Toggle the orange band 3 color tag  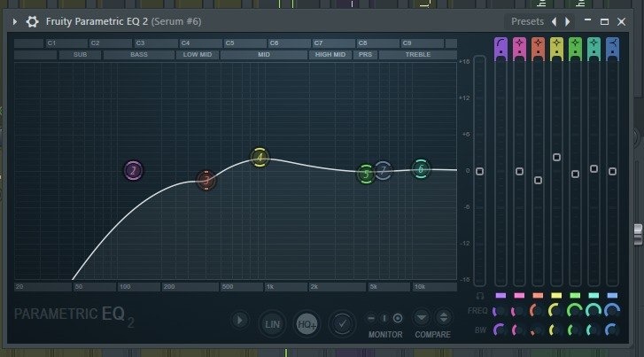tap(538, 295)
